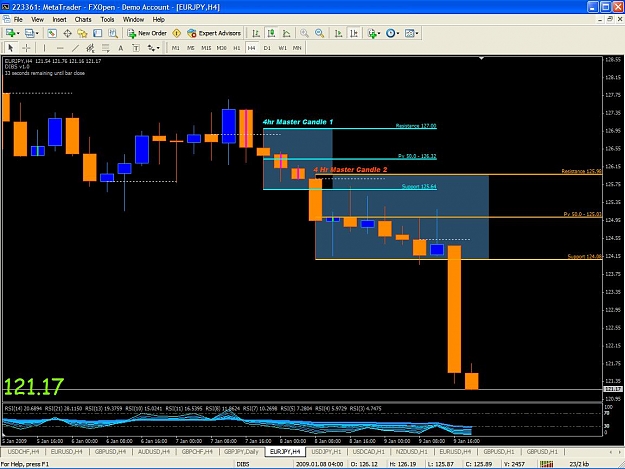Click the large 121.17 price display
The height and width of the screenshot is (469, 625).
34,387
